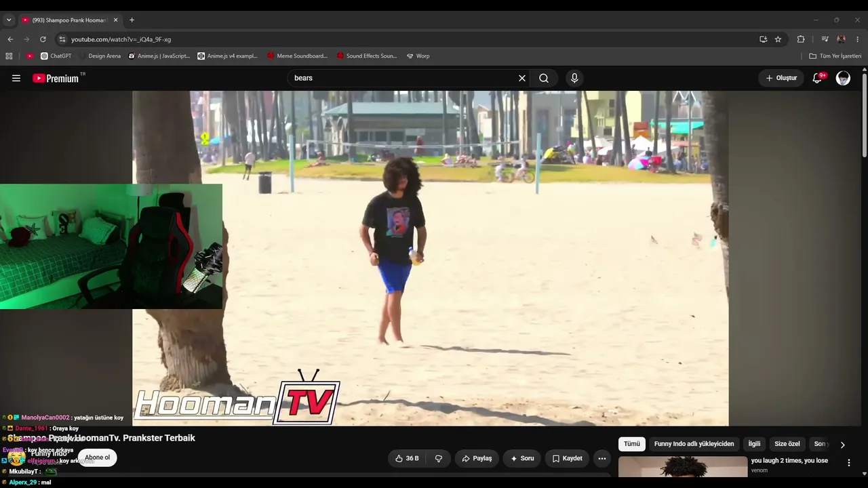The width and height of the screenshot is (868, 488).
Task: Submit search with the magnifier button
Action: (544, 78)
